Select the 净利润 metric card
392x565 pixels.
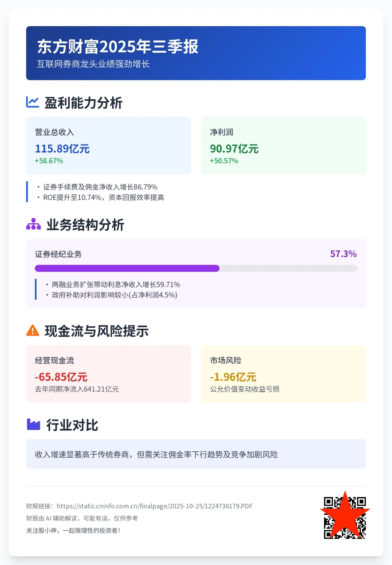(283, 145)
